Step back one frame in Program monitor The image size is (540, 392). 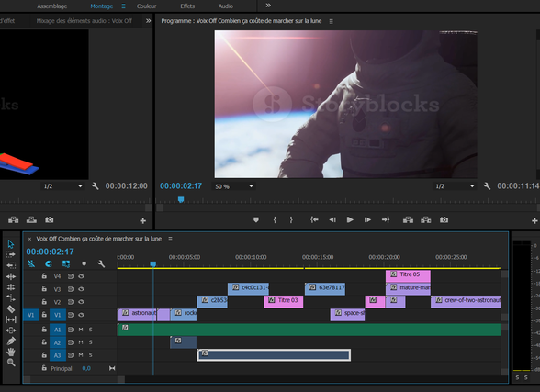click(332, 220)
